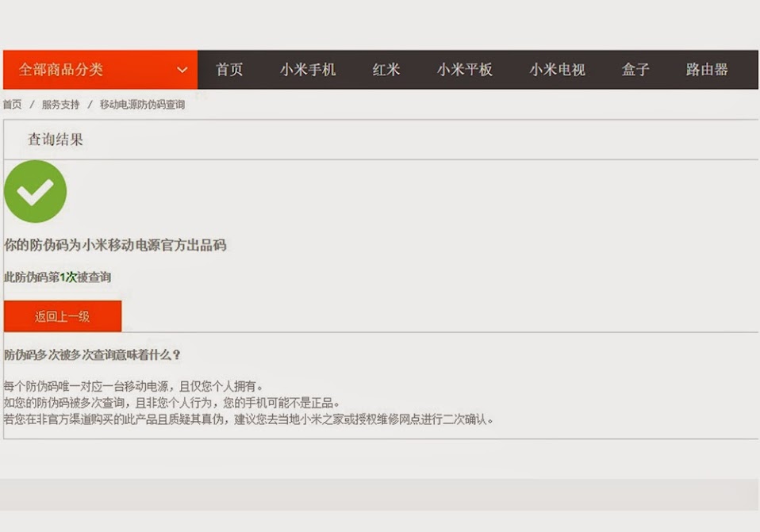Viewport: 760px width, 532px height.
Task: Expand the 全部商品分类 chevron arrow
Action: pos(182,70)
